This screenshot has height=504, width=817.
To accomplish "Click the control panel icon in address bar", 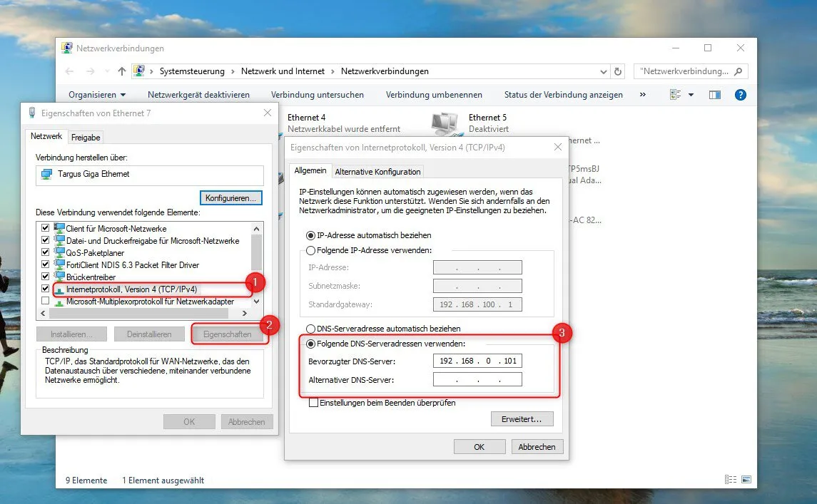I will 139,71.
